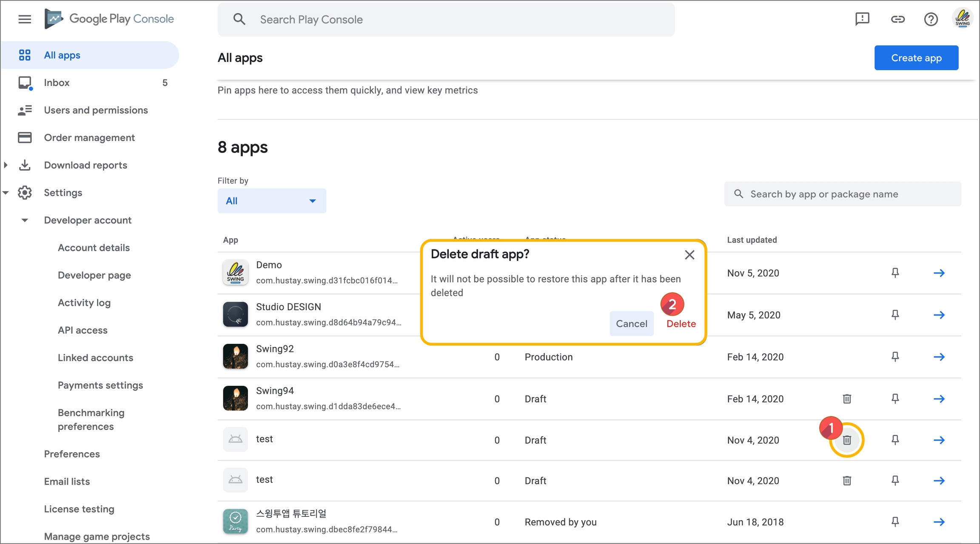The width and height of the screenshot is (980, 544).
Task: Click the copy link icon
Action: [897, 19]
